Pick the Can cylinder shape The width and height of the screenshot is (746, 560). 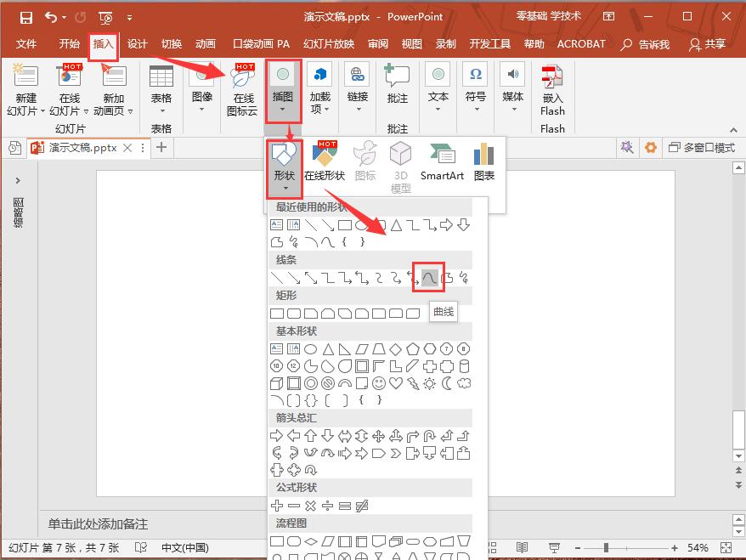465,366
